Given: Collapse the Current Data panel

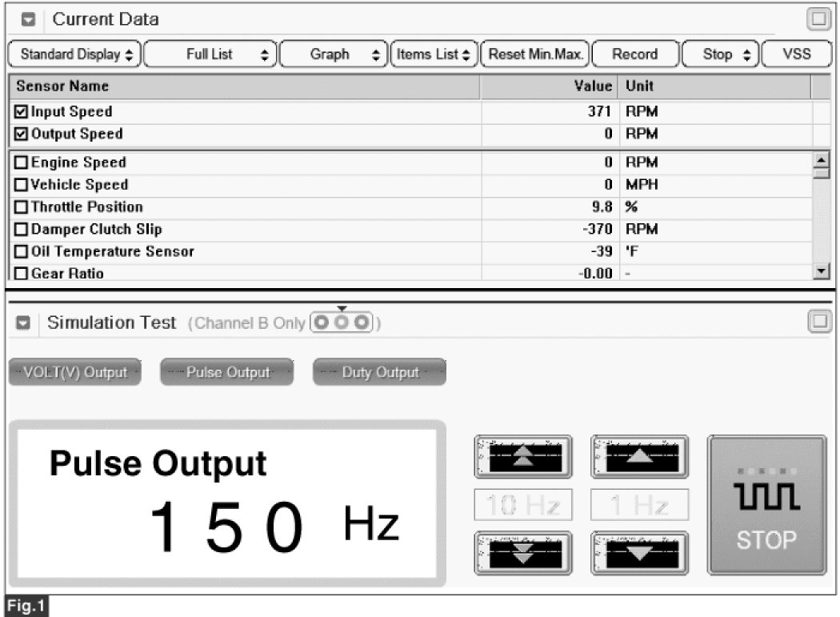Looking at the screenshot, I should pos(29,19).
